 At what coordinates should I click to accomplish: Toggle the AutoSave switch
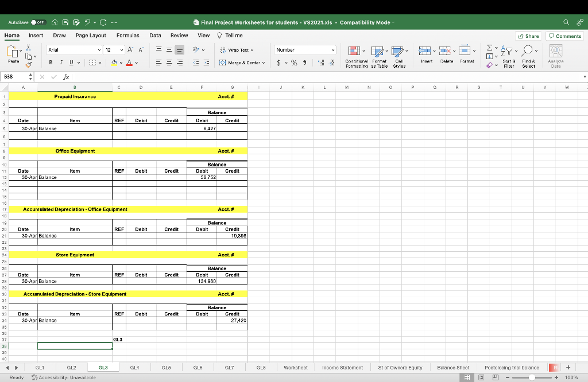38,22
